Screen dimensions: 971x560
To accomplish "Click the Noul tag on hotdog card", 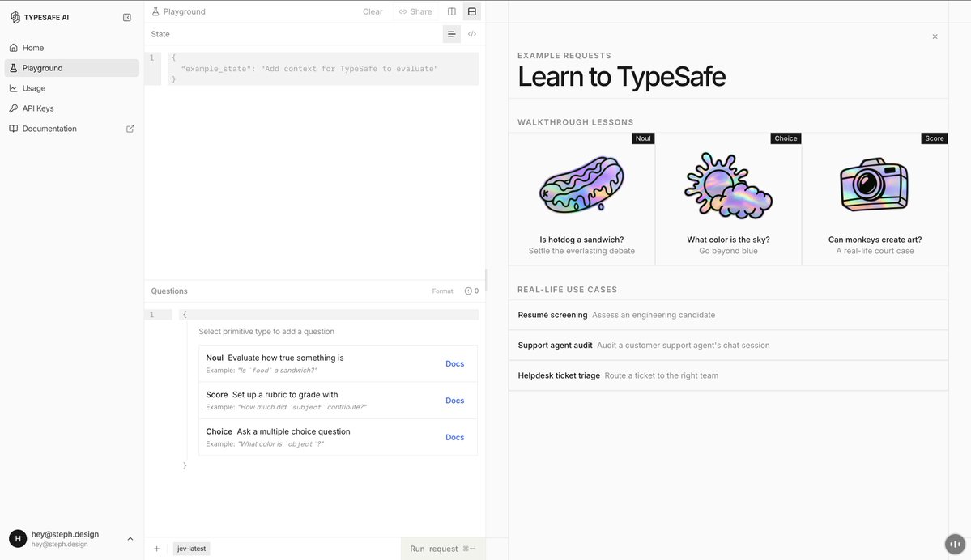I will point(643,138).
